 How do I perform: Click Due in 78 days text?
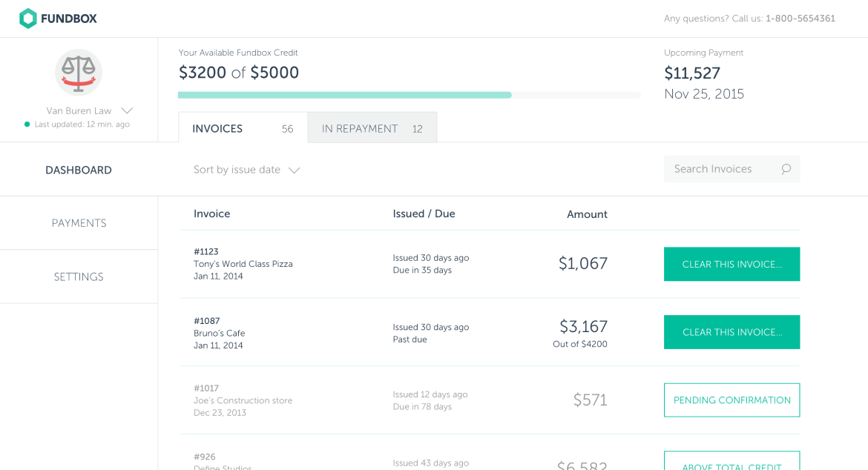(422, 406)
